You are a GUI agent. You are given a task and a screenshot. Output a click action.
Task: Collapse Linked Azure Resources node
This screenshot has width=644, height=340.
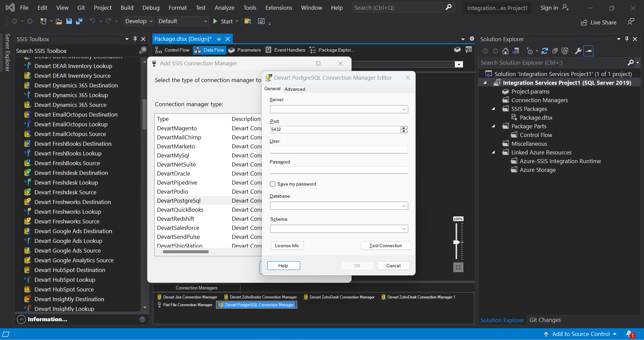coord(493,152)
